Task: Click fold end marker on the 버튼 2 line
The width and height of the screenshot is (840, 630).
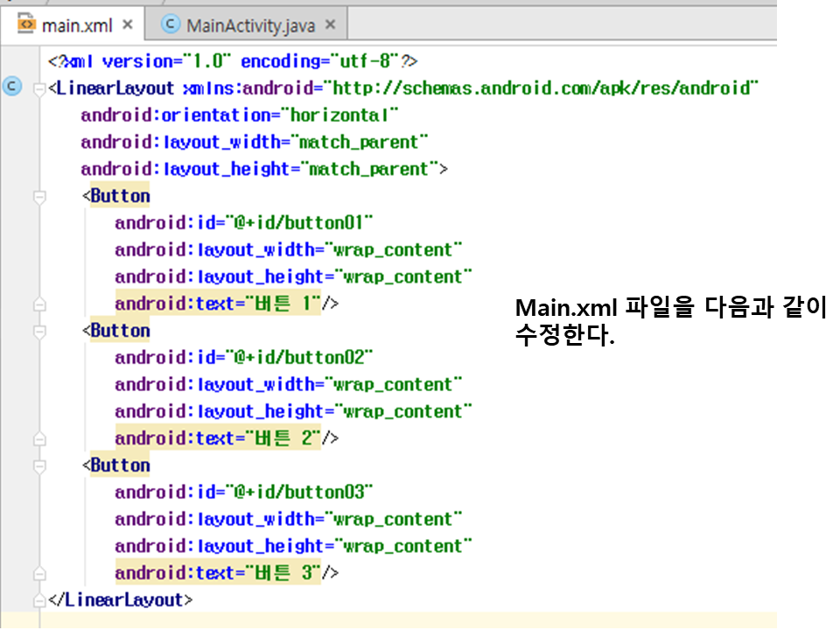Action: (38, 439)
